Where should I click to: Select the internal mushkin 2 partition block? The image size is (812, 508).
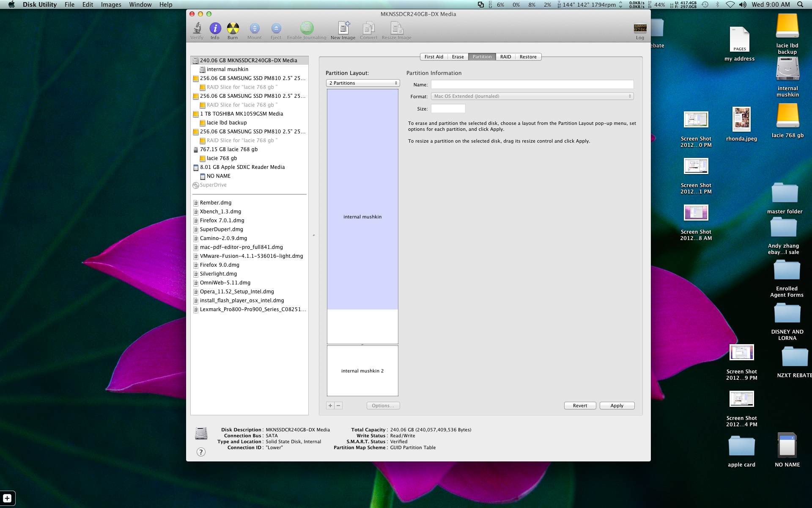(362, 371)
